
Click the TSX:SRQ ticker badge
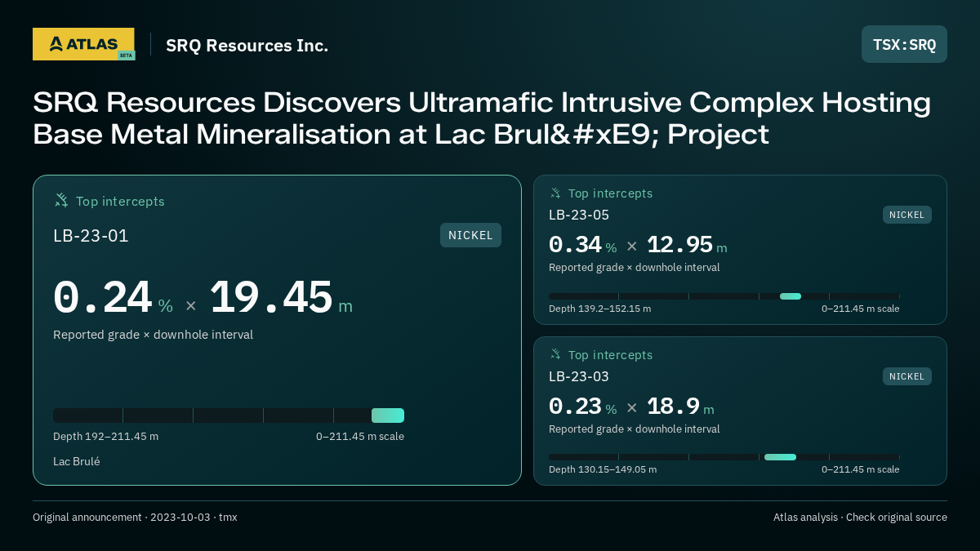[x=904, y=44]
